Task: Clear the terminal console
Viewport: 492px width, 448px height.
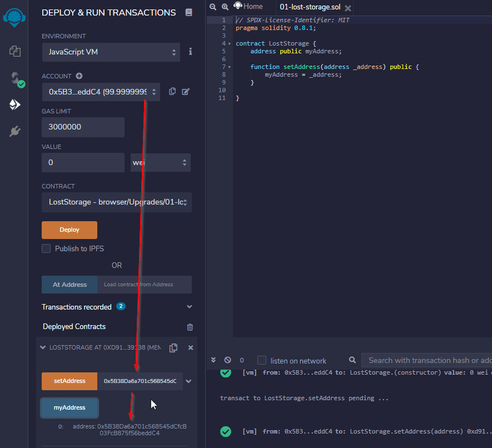Action: click(x=228, y=360)
